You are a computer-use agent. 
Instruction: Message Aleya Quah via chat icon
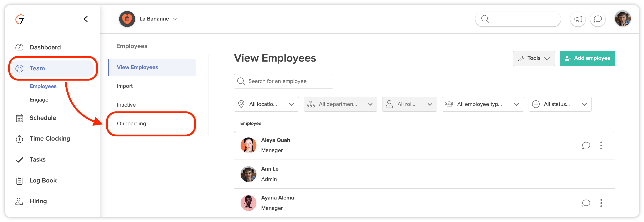[586, 145]
